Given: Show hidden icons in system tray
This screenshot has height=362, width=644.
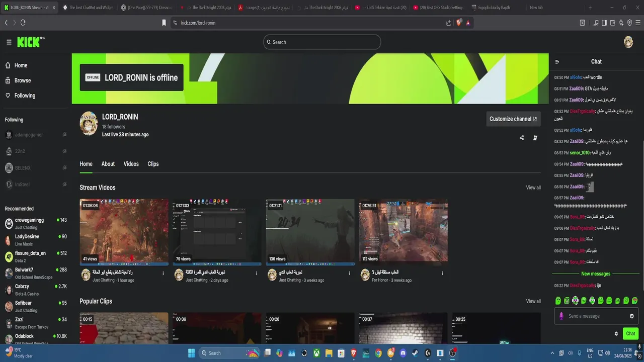Looking at the screenshot, I should click(552, 353).
